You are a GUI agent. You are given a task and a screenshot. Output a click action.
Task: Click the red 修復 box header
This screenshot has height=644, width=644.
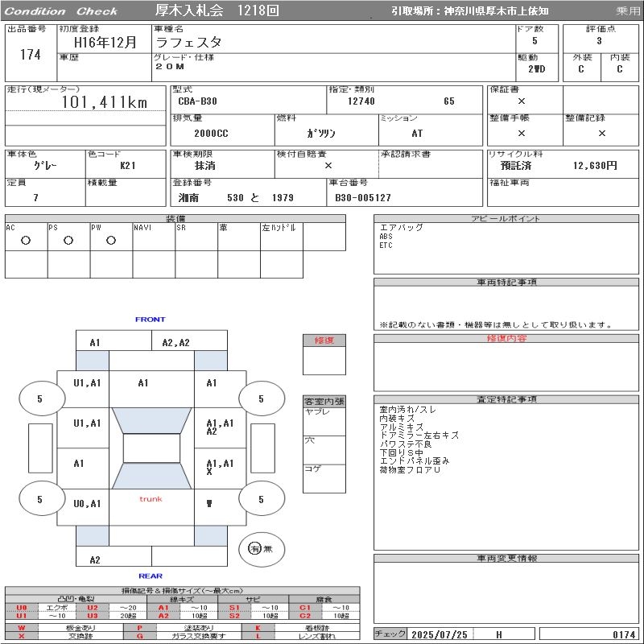pyautogui.click(x=324, y=341)
